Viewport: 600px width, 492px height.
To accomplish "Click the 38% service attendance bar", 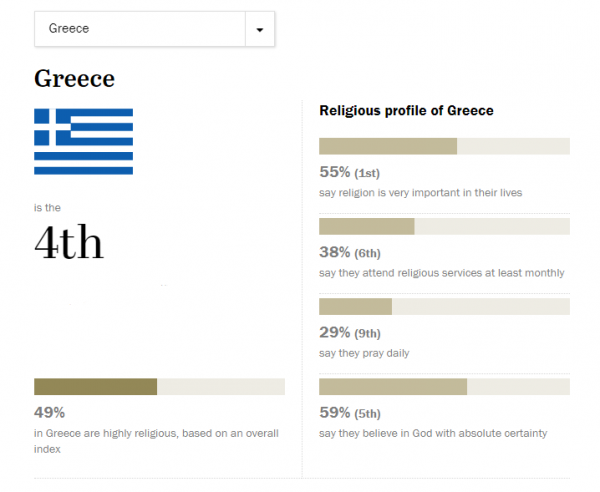I will (x=444, y=226).
